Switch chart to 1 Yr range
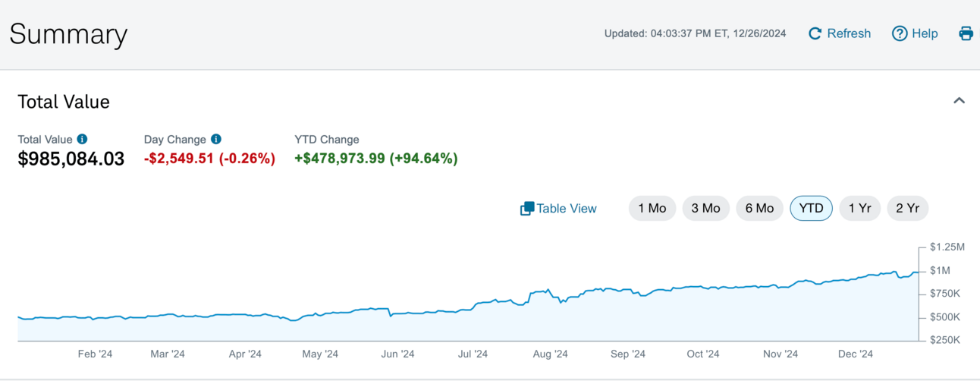The image size is (980, 381). coord(860,209)
